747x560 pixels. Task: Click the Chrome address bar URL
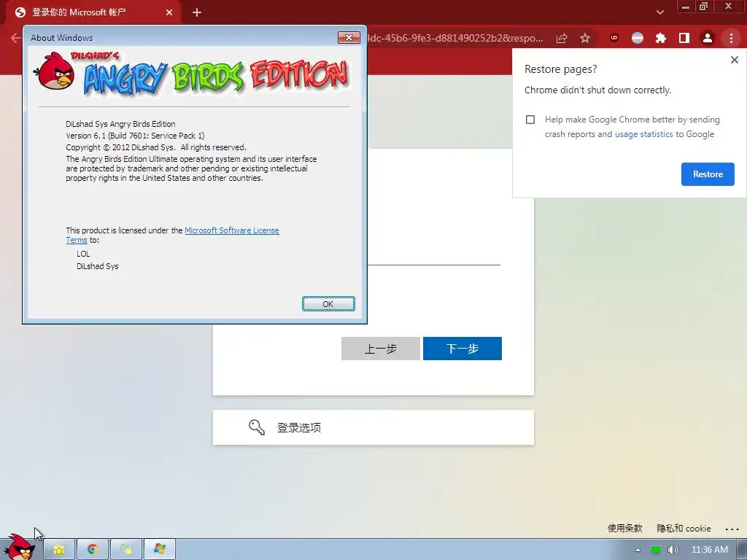click(x=455, y=38)
